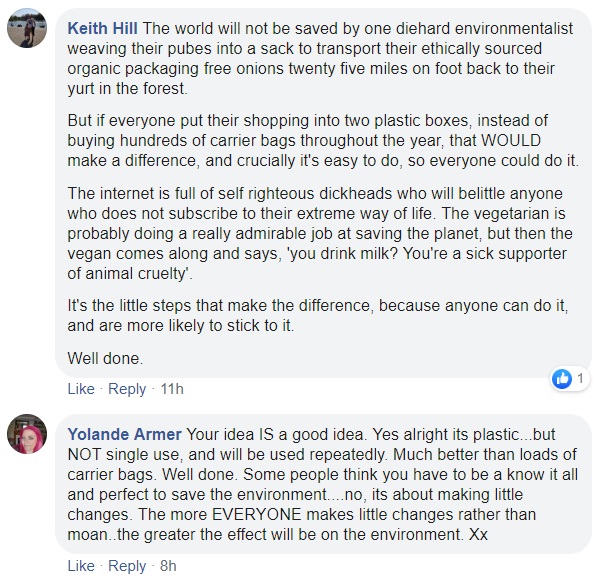The image size is (602, 578).
Task: Click the paragraph starting 'The world will not'
Action: tap(320, 59)
